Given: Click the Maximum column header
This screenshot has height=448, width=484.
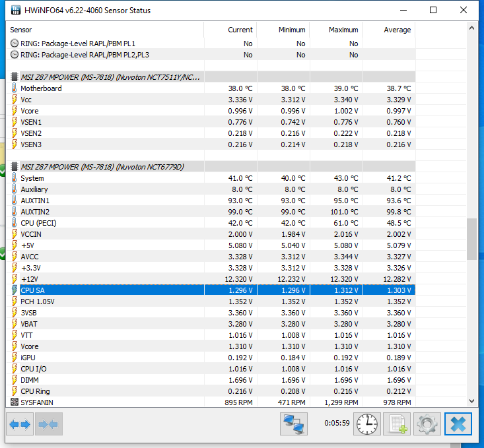Looking at the screenshot, I should click(336, 30).
